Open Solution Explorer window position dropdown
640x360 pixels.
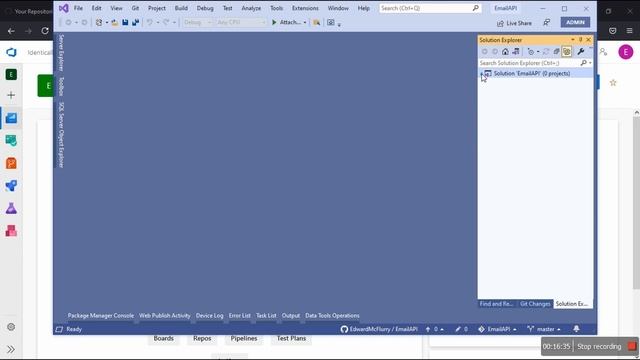tap(573, 40)
